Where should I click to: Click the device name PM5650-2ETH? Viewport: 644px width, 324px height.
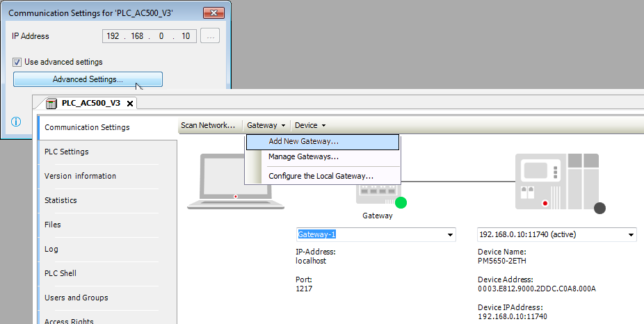[502, 261]
